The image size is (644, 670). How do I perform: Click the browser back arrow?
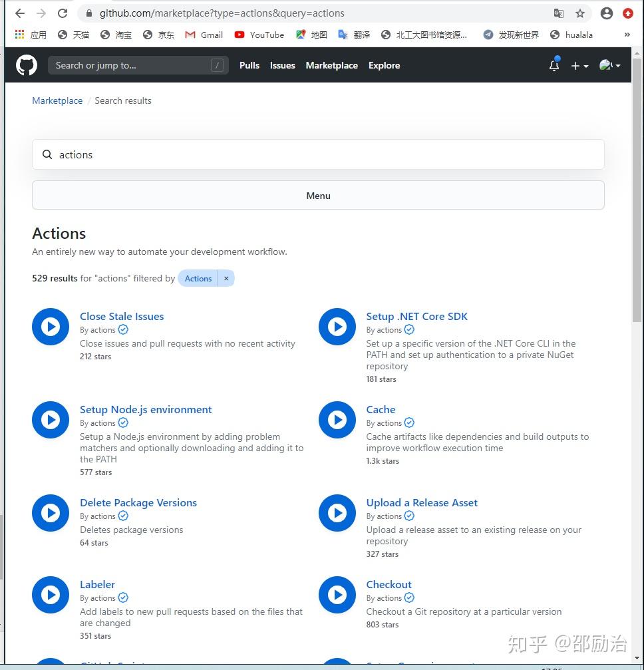point(19,13)
